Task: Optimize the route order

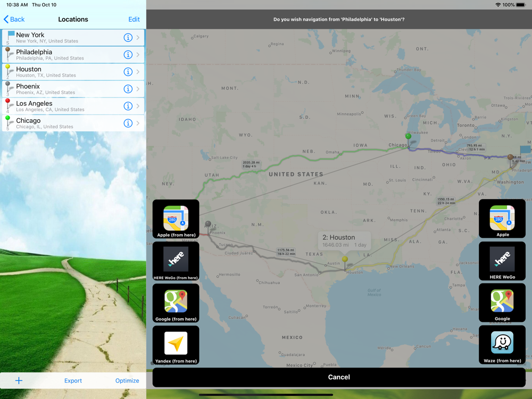Action: [x=127, y=381]
